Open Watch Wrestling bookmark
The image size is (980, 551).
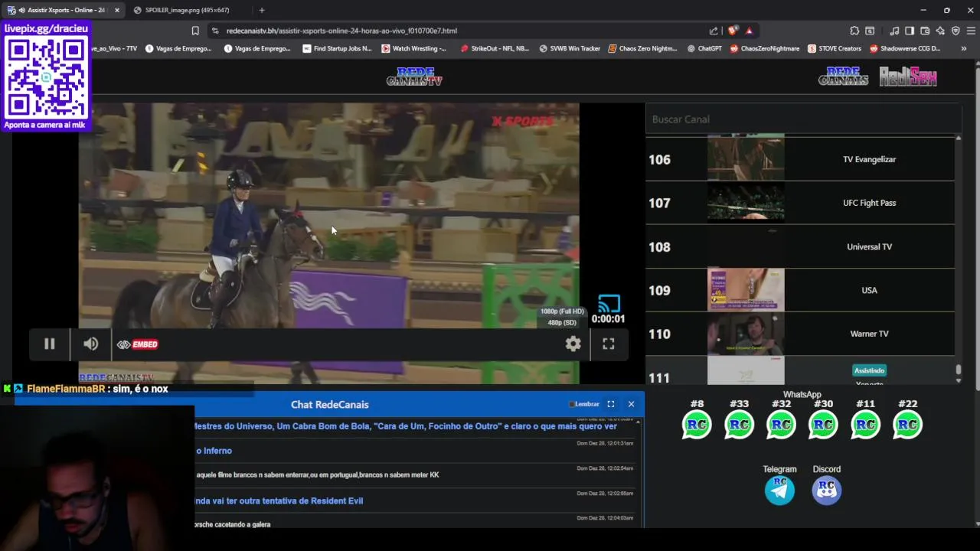413,48
